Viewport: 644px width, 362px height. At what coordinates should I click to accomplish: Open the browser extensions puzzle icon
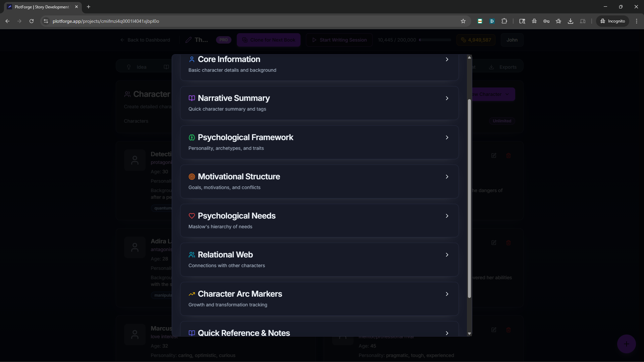(504, 21)
